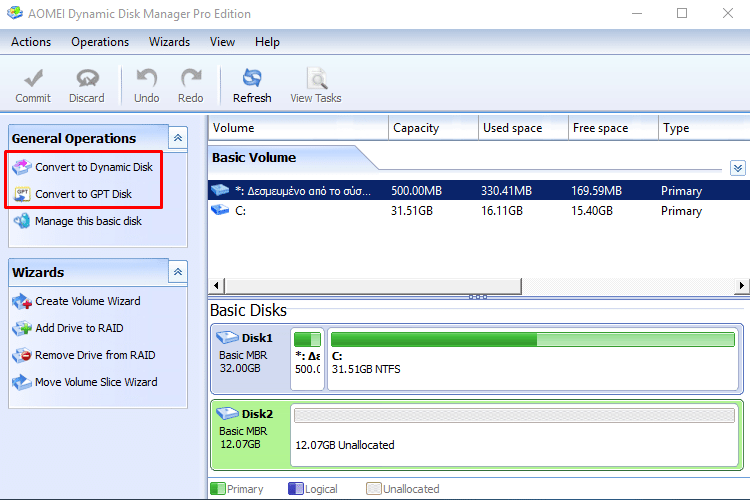Click the Create Volume Wizard icon
750x500 pixels.
point(22,301)
